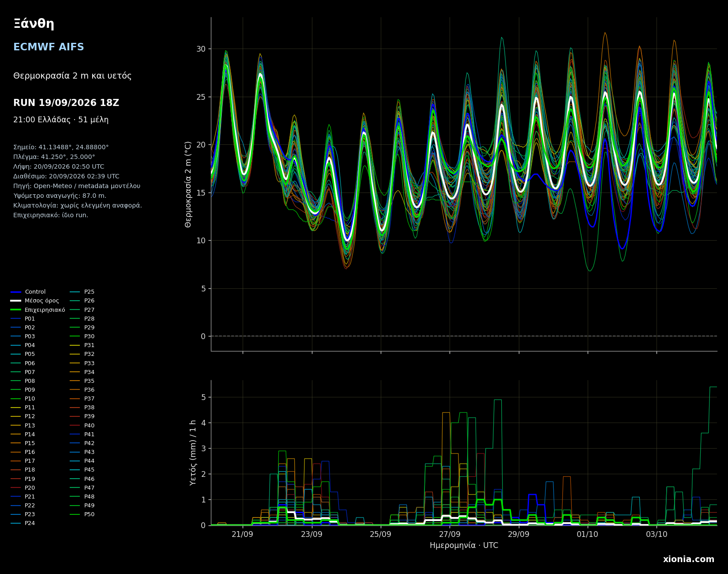This screenshot has height=574, width=728.
Task: Click legend entry P25
Action: (x=83, y=292)
